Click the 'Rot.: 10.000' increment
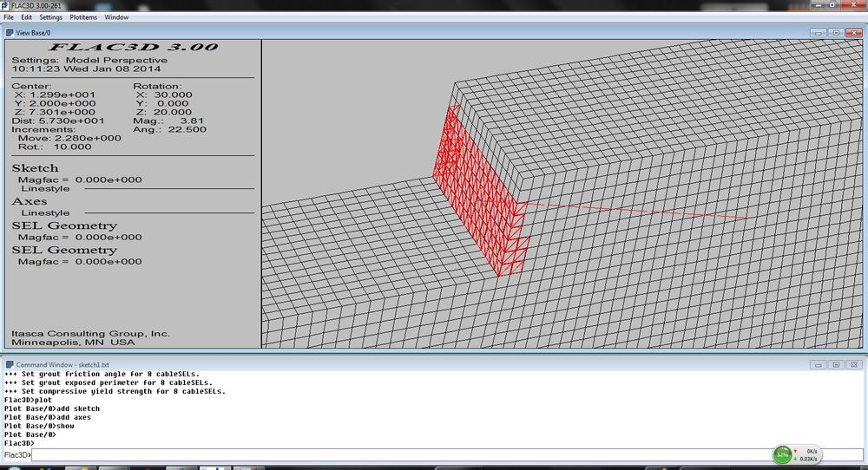The height and width of the screenshot is (470, 868). (55, 147)
